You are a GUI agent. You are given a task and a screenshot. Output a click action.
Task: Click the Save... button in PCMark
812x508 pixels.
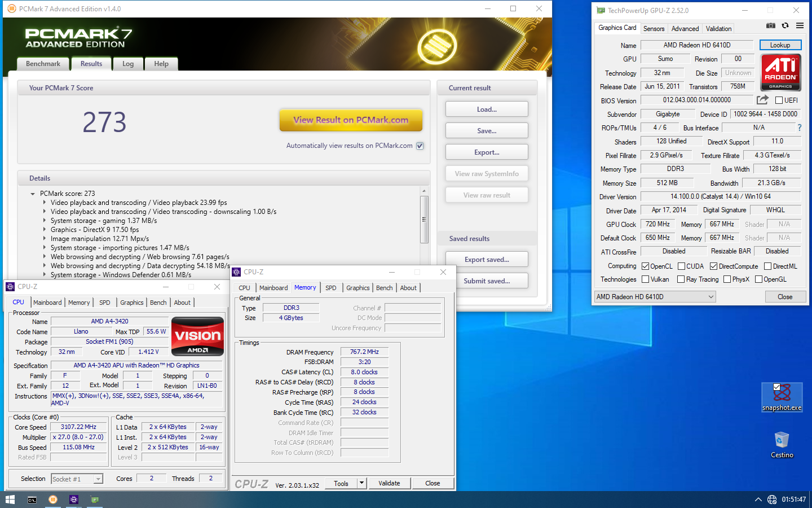point(487,130)
